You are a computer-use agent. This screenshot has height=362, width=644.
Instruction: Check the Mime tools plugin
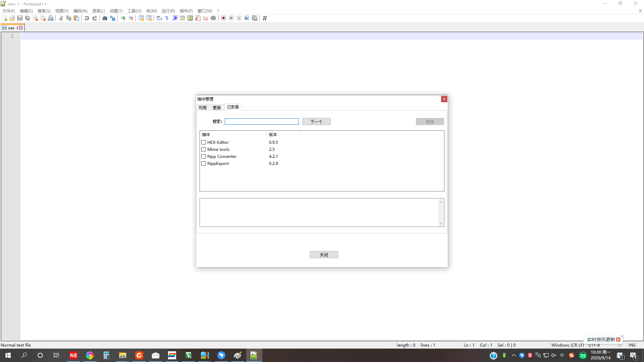point(204,149)
